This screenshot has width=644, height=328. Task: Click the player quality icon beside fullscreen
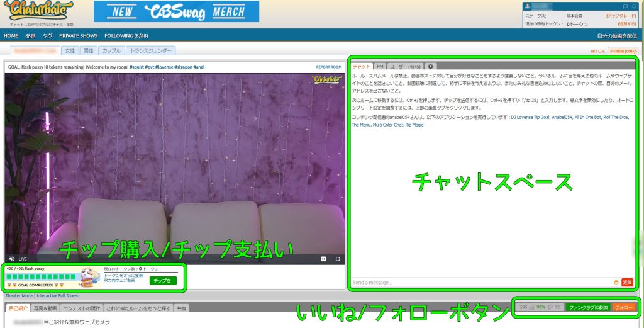[x=323, y=259]
